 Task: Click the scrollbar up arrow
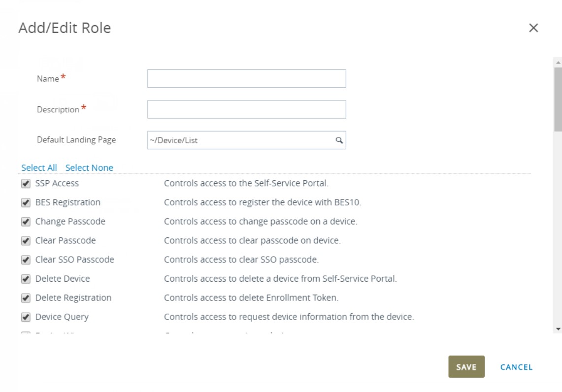pyautogui.click(x=558, y=63)
